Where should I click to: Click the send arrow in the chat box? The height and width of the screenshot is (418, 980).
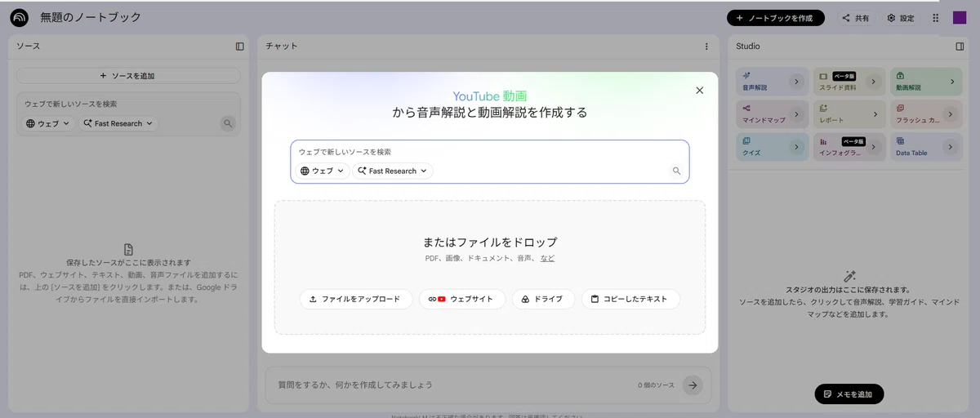(x=693, y=385)
